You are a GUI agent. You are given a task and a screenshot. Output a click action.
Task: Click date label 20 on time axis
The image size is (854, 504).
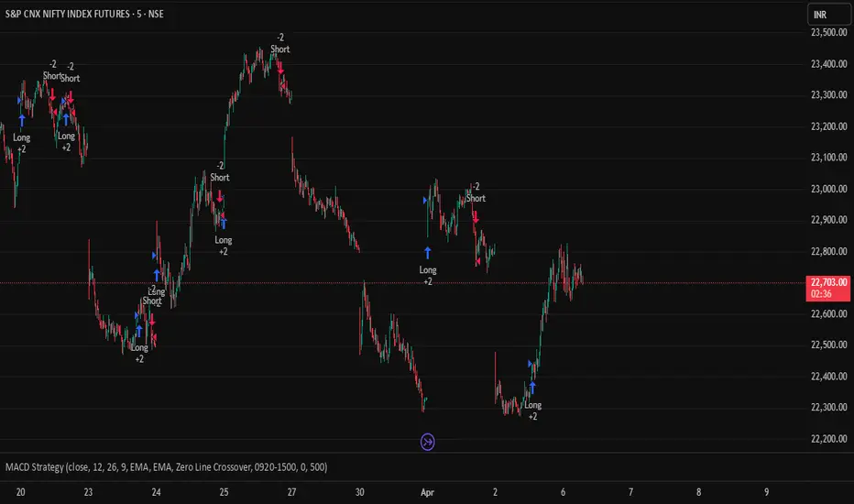[x=21, y=492]
